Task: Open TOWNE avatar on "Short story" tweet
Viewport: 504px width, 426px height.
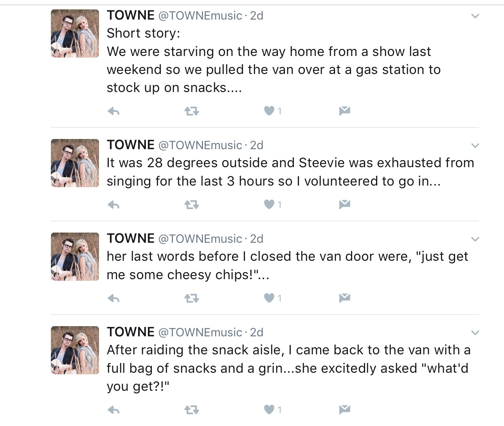Action: [x=75, y=34]
